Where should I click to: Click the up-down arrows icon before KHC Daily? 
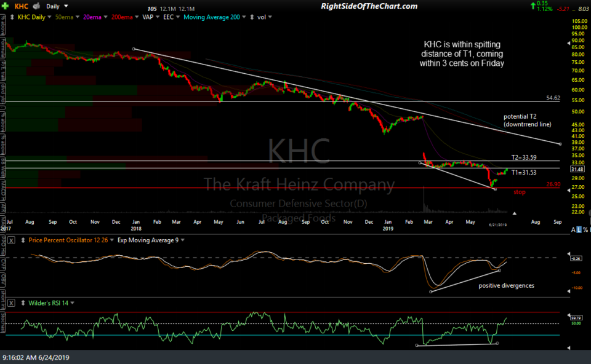12,17
